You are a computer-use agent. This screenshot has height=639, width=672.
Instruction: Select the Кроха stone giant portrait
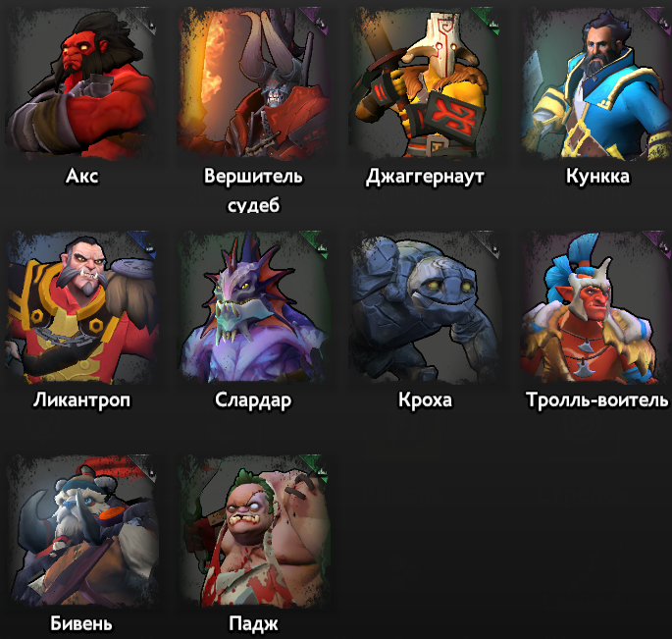point(425,307)
